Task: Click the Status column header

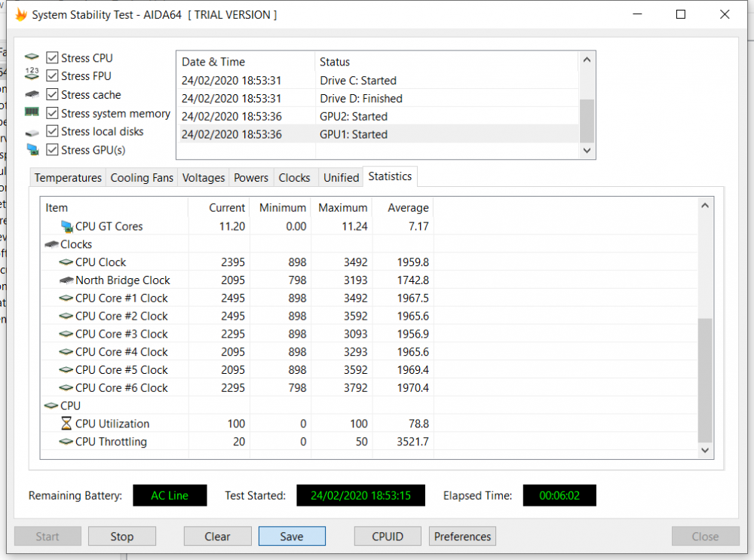Action: [x=446, y=62]
